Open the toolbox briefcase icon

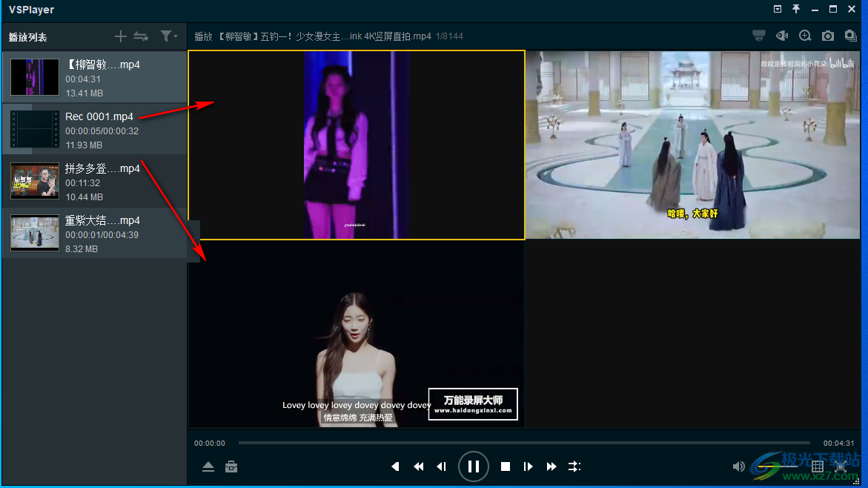click(x=231, y=466)
